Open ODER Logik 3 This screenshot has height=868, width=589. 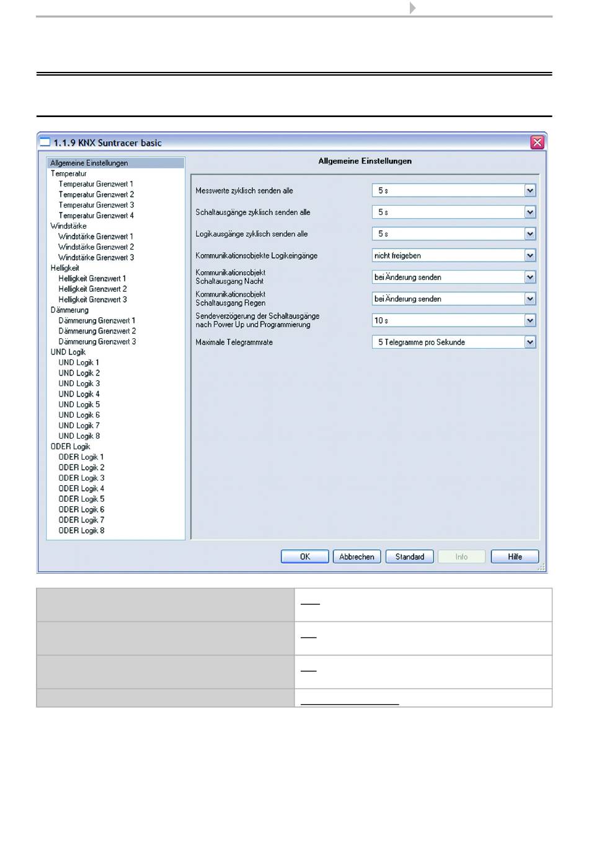(82, 478)
